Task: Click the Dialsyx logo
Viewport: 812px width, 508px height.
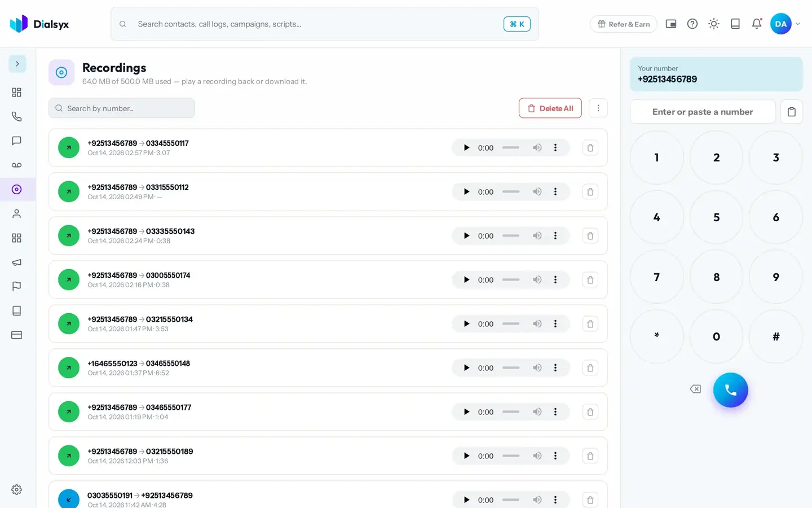Action: (39, 24)
